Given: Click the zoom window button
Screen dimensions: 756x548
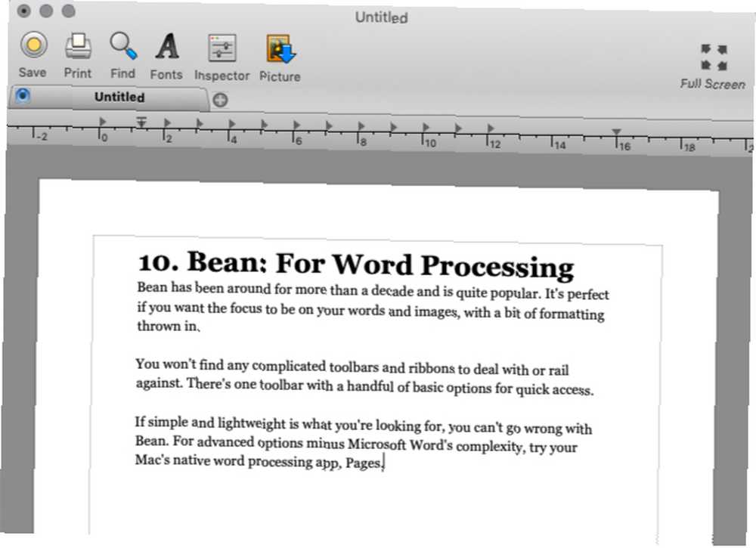Looking at the screenshot, I should pyautogui.click(x=69, y=11).
